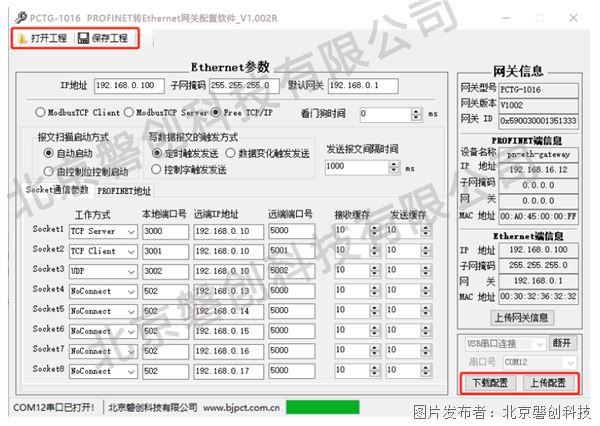The width and height of the screenshot is (600, 426).
Task: Open Socket1 work mode dropdown
Action: 103,232
